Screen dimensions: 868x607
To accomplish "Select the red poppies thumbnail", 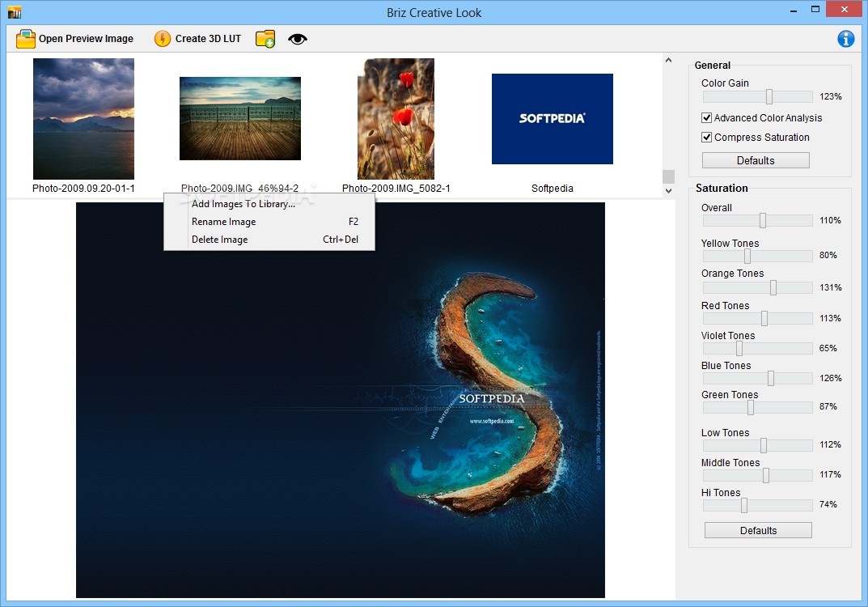I will coord(396,118).
